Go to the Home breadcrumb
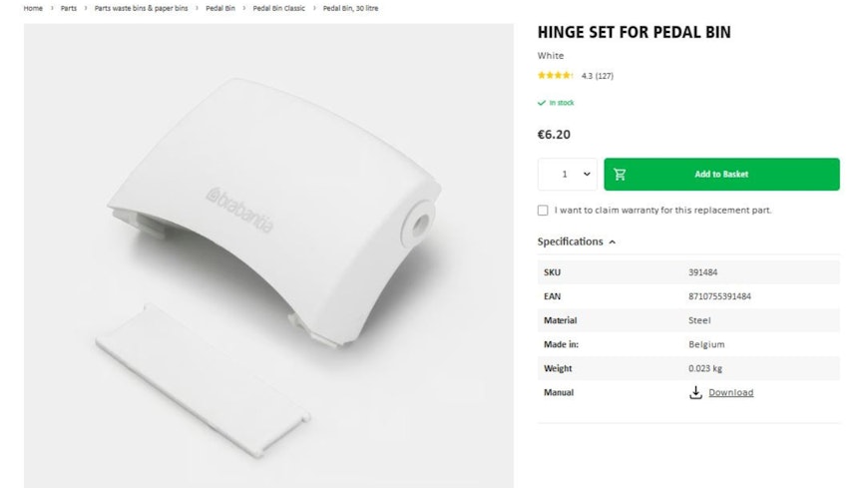This screenshot has height=488, width=868. pyautogui.click(x=33, y=8)
